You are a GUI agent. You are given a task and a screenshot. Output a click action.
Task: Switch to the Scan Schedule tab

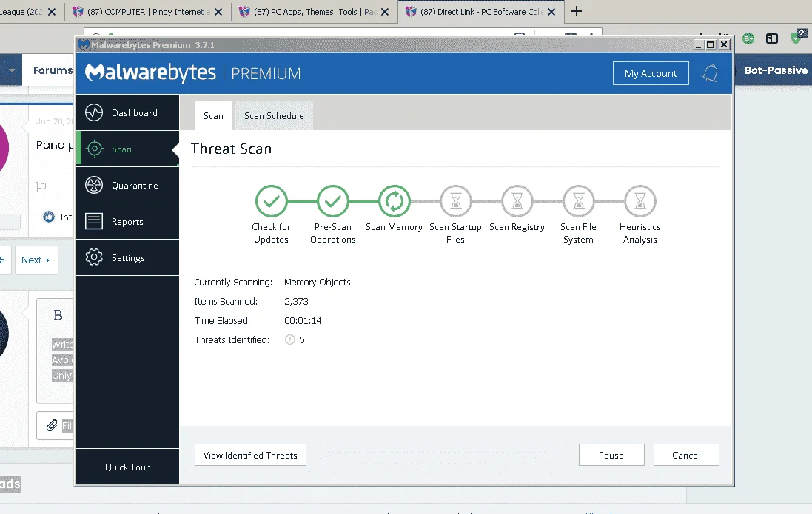[x=274, y=116]
